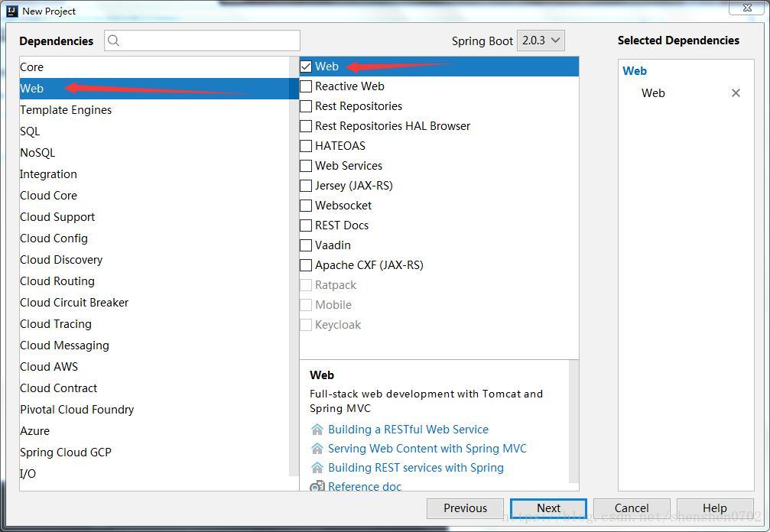The width and height of the screenshot is (770, 532).
Task: Open the Template Engines category
Action: pyautogui.click(x=154, y=110)
